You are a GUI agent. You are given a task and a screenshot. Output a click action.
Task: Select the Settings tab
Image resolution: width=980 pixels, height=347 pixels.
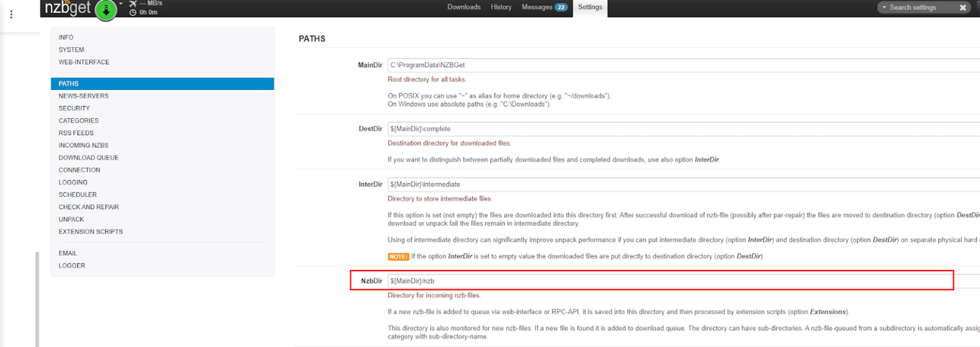point(590,7)
